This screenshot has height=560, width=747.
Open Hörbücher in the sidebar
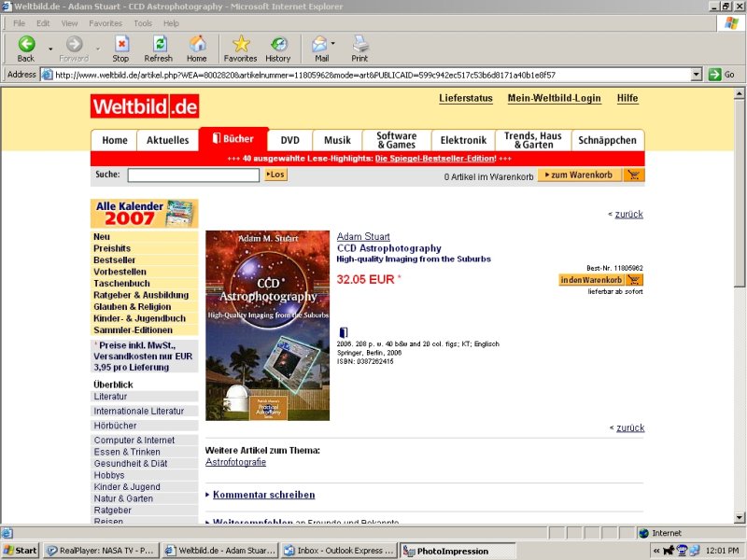(115, 426)
